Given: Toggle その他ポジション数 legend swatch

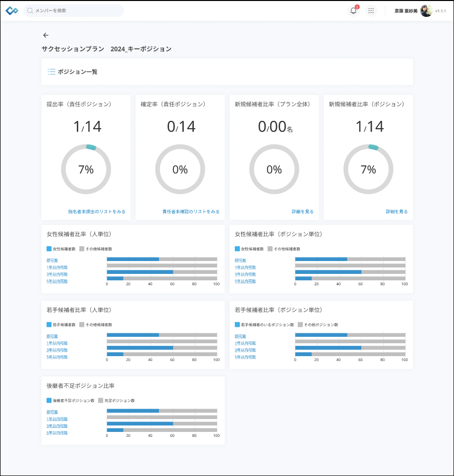Looking at the screenshot, I should click(300, 324).
